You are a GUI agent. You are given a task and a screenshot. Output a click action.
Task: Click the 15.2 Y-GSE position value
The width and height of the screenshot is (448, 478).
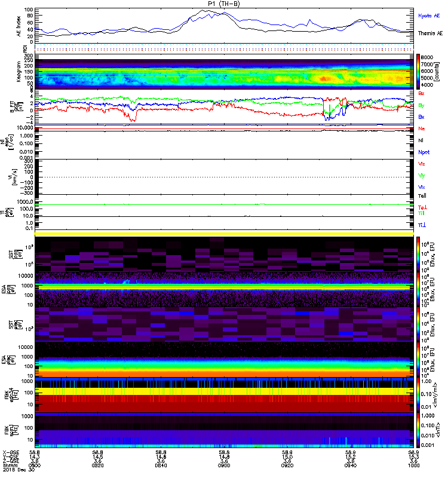[351, 457]
